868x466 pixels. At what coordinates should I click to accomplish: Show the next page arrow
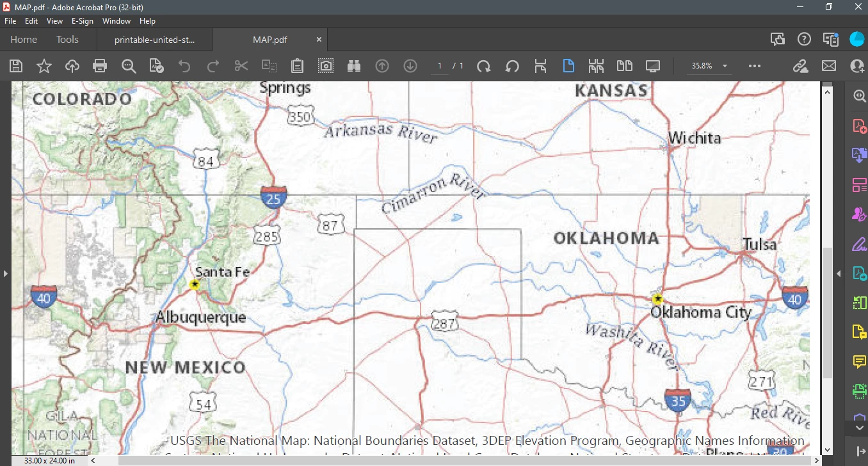pyautogui.click(x=410, y=66)
